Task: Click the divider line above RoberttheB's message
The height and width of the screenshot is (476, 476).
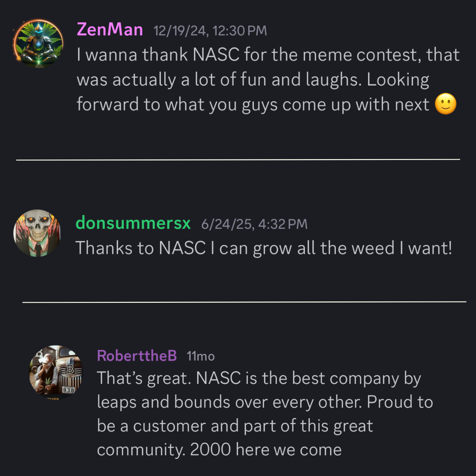Action: tap(244, 302)
